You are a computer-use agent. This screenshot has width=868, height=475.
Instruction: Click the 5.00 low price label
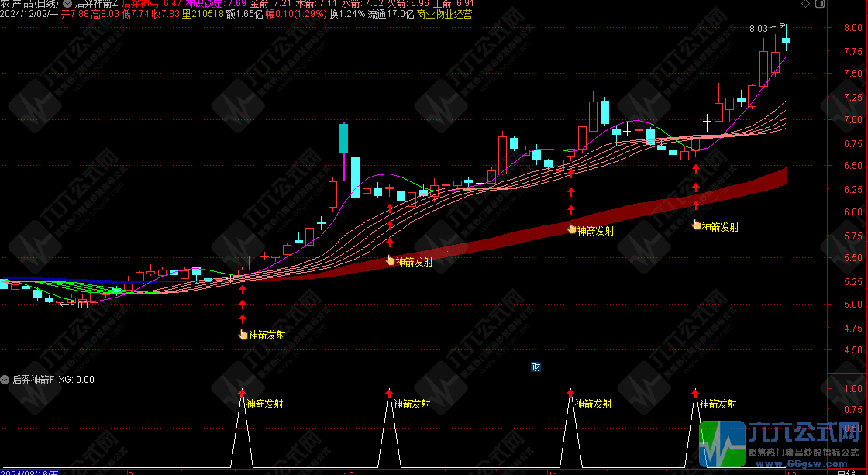(x=78, y=305)
